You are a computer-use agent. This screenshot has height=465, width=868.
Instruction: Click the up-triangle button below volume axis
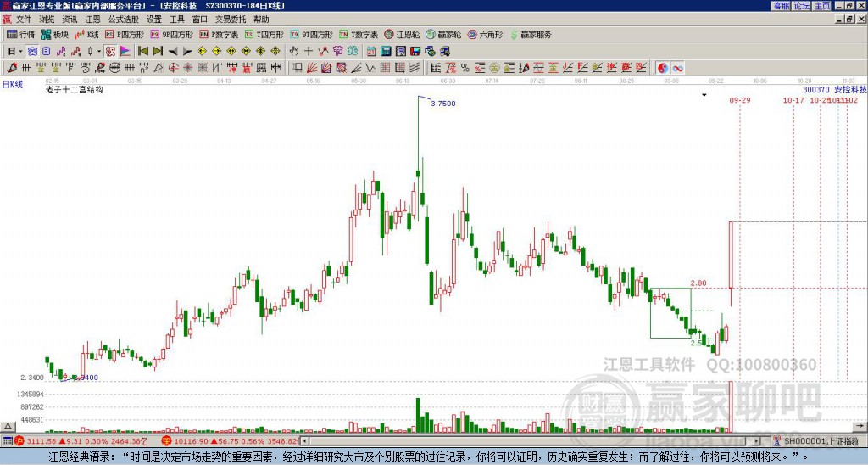pos(7,426)
